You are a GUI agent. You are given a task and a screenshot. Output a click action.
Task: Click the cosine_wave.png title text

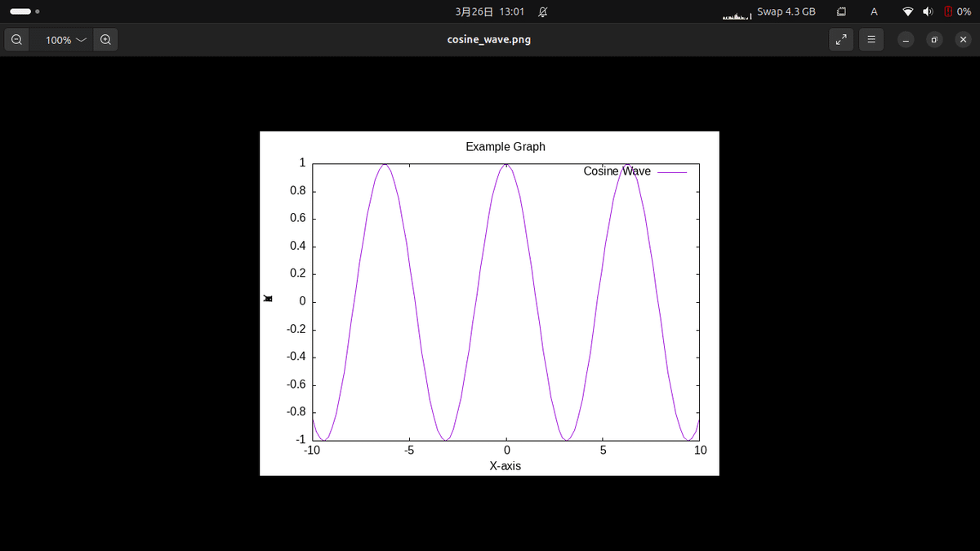pos(489,38)
